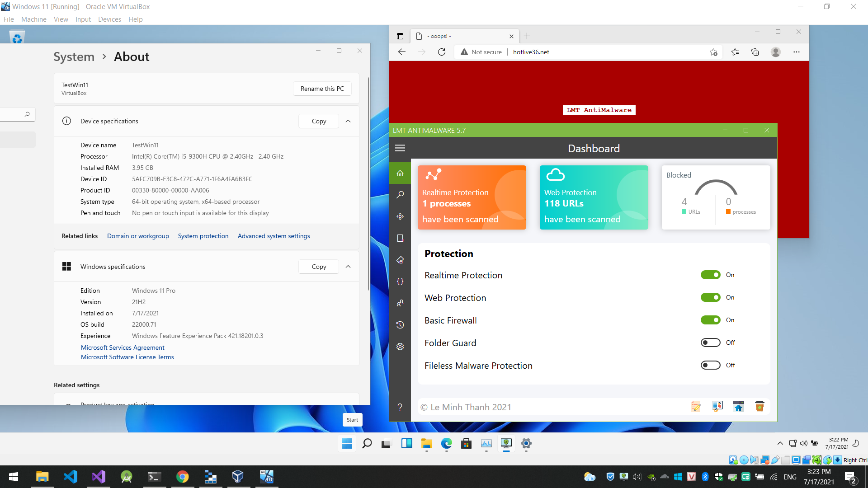
Task: Click the magnifier scan icon in LMT sidebar
Action: pyautogui.click(x=400, y=195)
